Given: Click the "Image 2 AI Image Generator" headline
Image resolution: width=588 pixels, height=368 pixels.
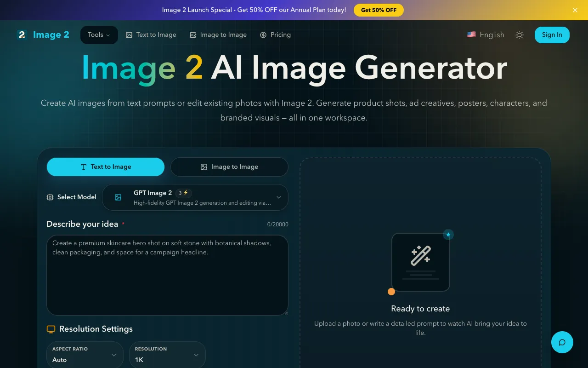Looking at the screenshot, I should (x=294, y=68).
